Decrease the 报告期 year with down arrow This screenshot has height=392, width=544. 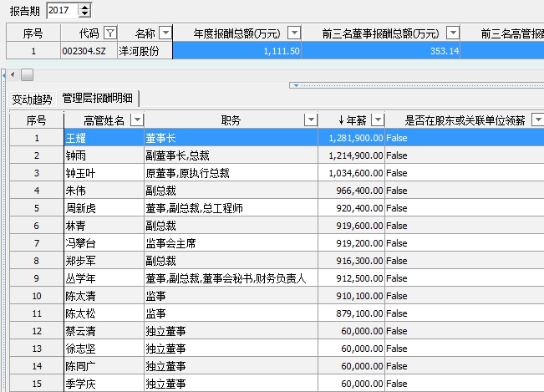(x=84, y=13)
